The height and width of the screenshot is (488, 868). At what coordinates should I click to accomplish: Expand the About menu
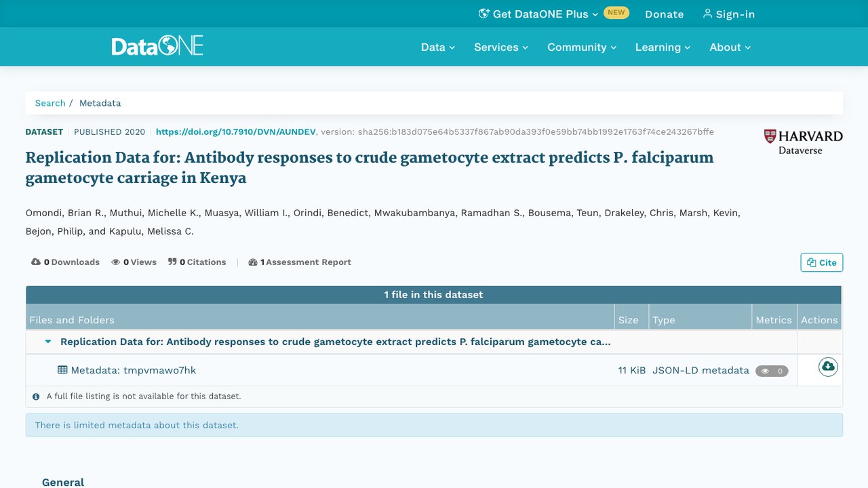[x=730, y=47]
